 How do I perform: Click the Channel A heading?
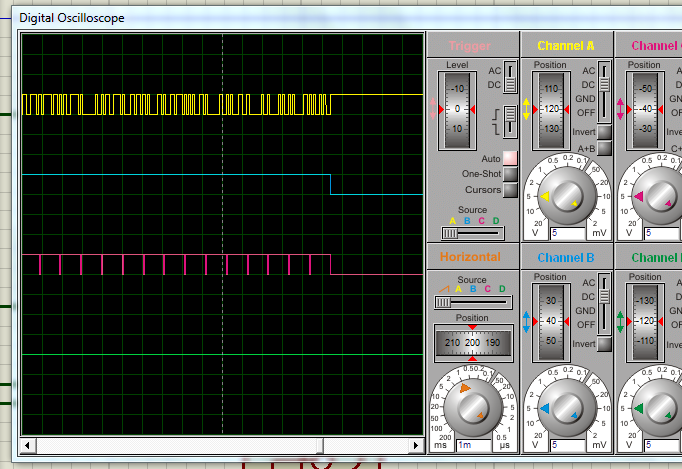565,46
